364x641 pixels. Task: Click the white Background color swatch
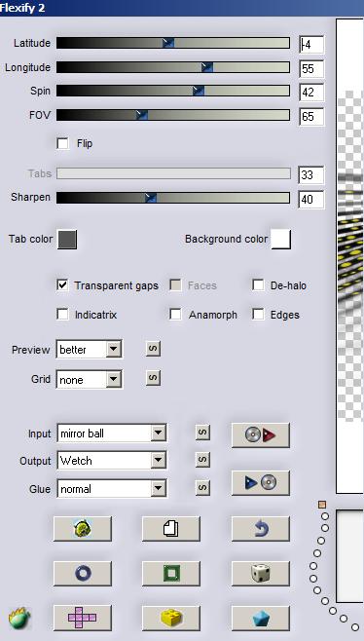(281, 239)
